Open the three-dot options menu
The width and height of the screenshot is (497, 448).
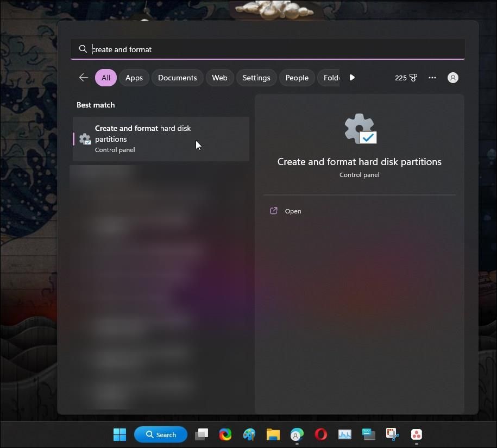tap(432, 78)
